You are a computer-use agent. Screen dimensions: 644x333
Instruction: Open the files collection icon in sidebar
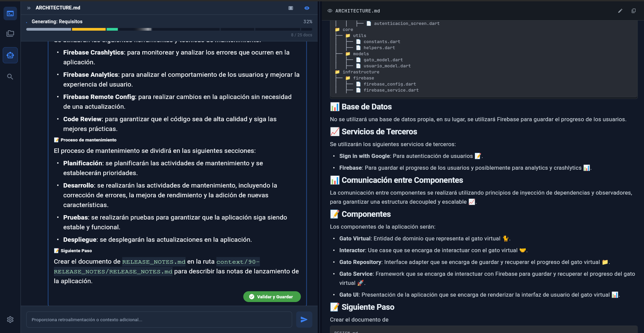(x=10, y=34)
